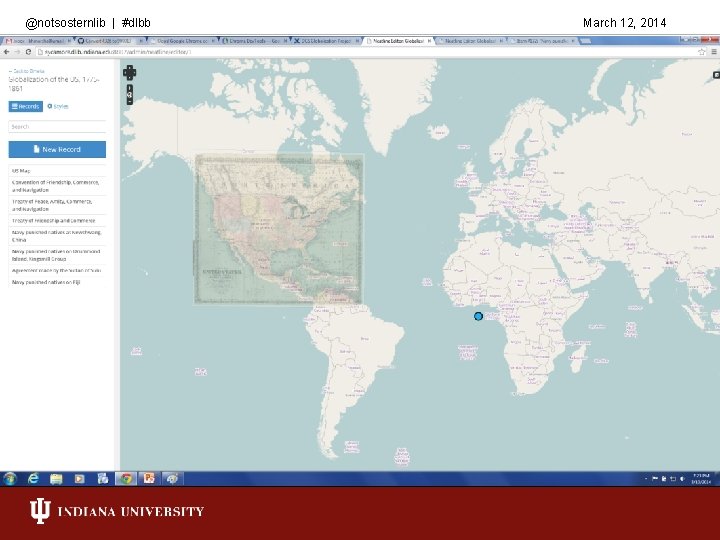The width and height of the screenshot is (720, 540).
Task: Open Navy punished natives on Fiji record
Action: tap(57, 282)
